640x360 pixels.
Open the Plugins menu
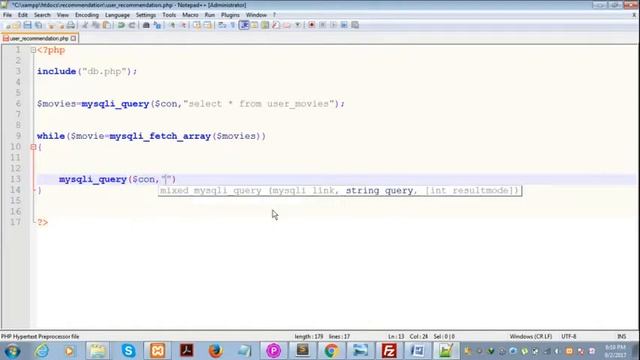pos(230,15)
